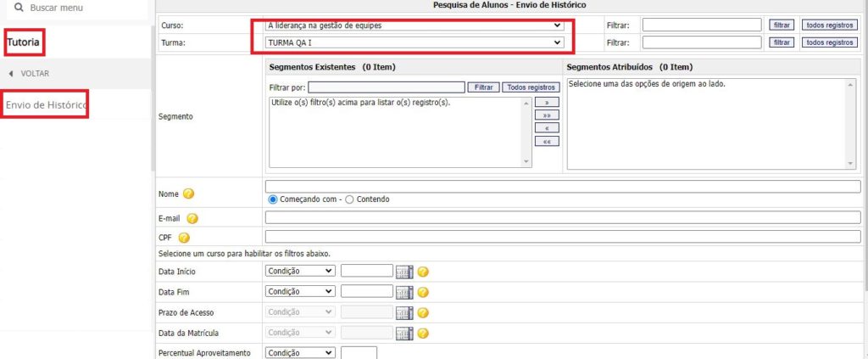Open calendar picker for Data Início
The width and height of the screenshot is (868, 359).
(404, 272)
